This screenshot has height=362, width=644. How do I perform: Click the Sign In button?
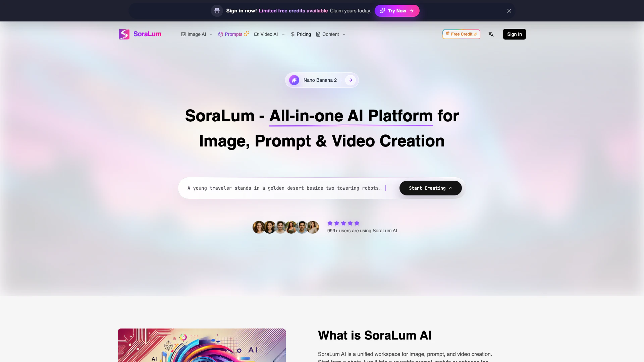coord(515,34)
